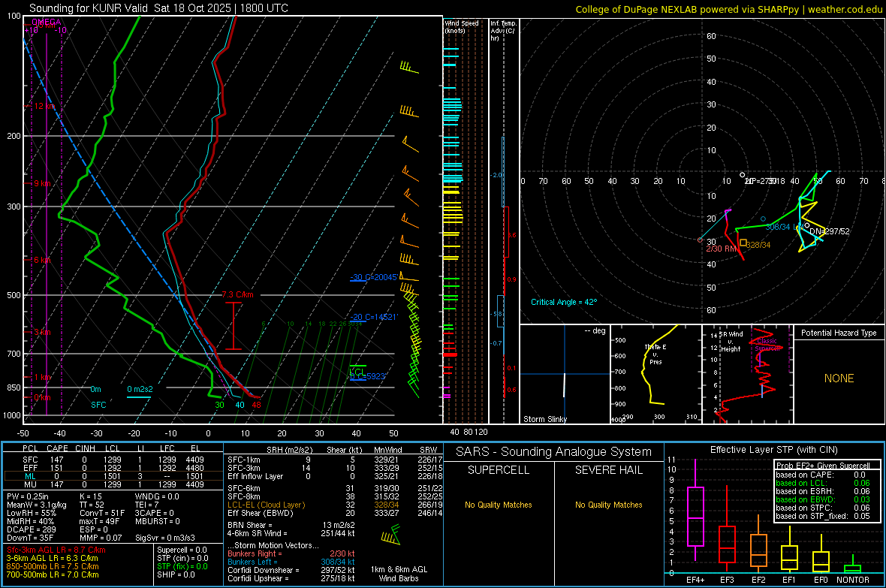This screenshot has height=588, width=886.
Task: Select the 7.3 C/km lapse rate label
Action: (237, 294)
